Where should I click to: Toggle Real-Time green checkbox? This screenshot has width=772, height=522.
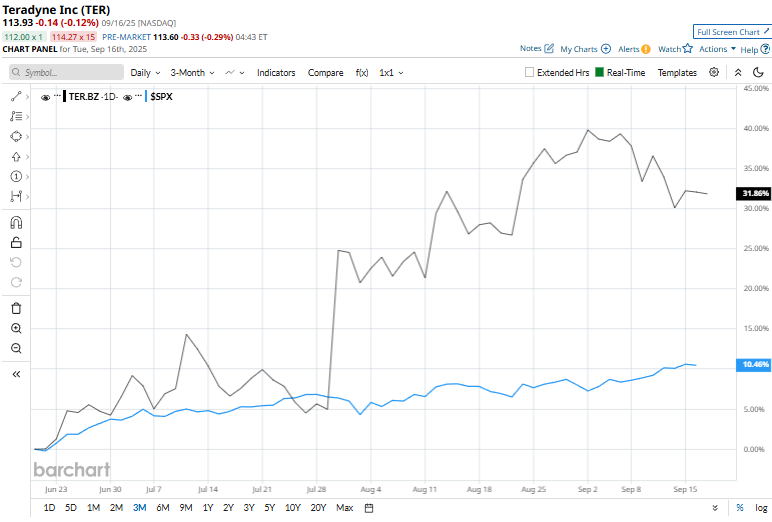[599, 72]
